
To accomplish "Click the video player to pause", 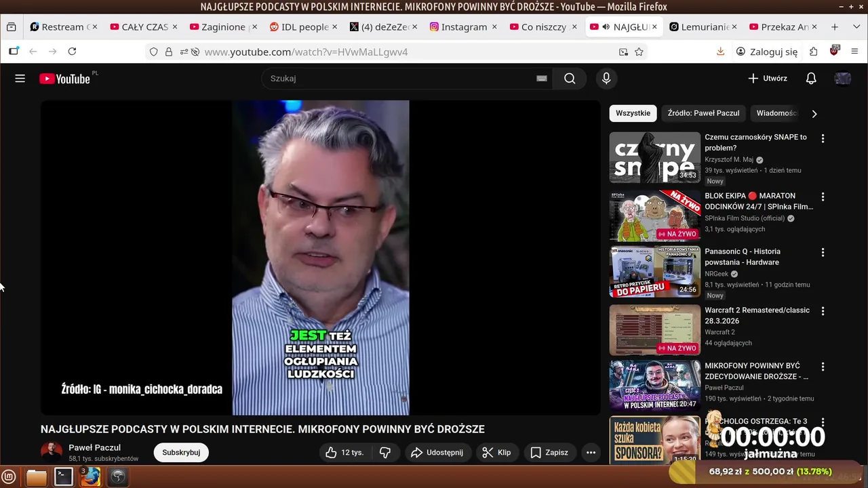I will (x=321, y=258).
